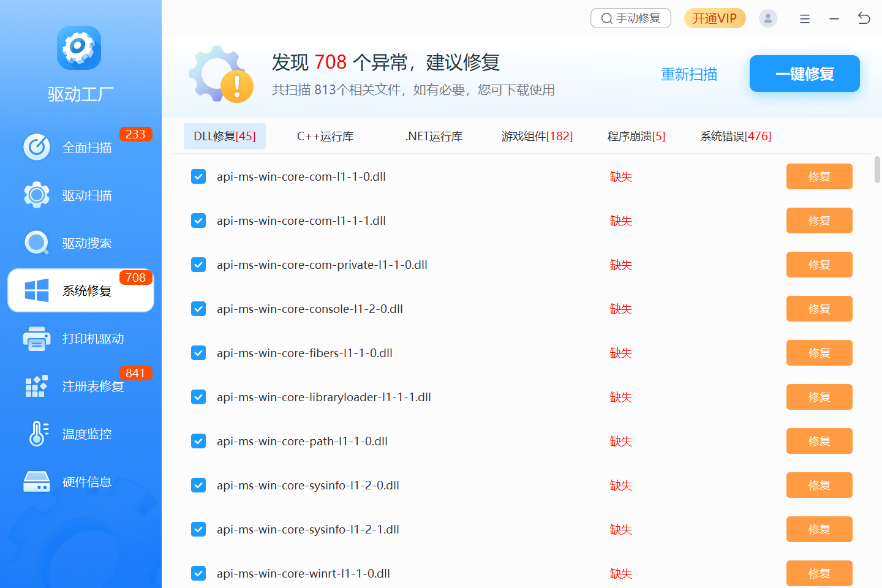Open 全面扫描 radar icon
This screenshot has width=882, height=588.
click(x=37, y=147)
